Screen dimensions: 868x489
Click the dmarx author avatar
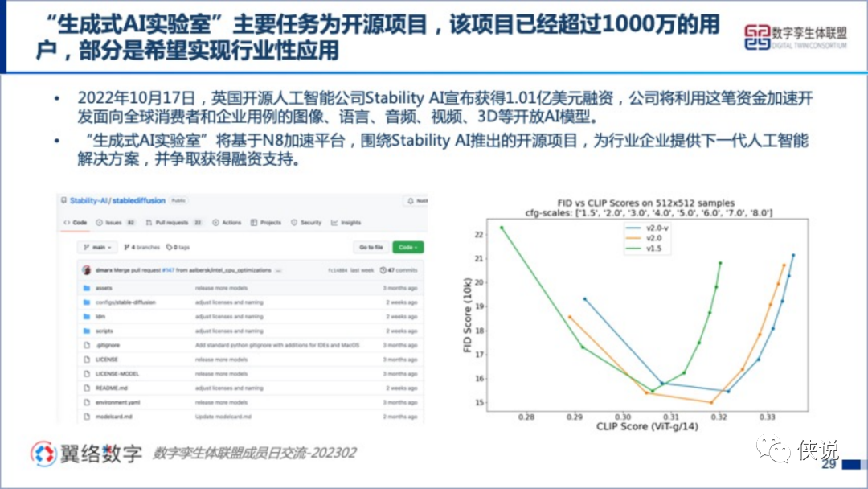(86, 270)
